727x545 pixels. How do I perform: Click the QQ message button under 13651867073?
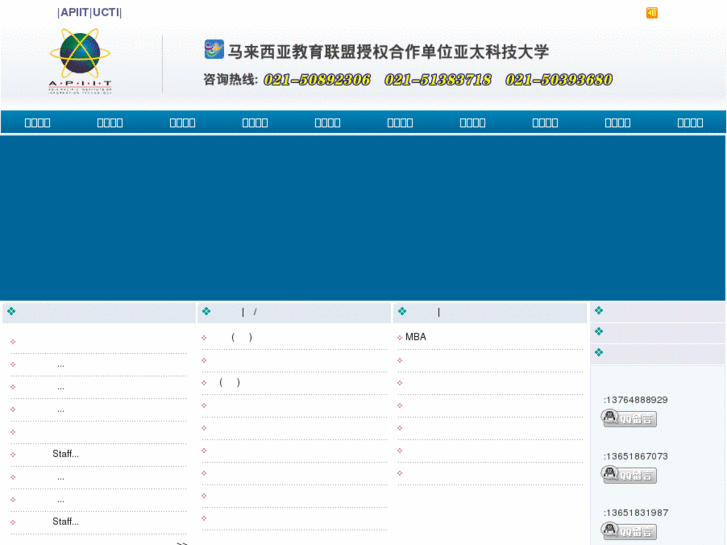tap(629, 474)
